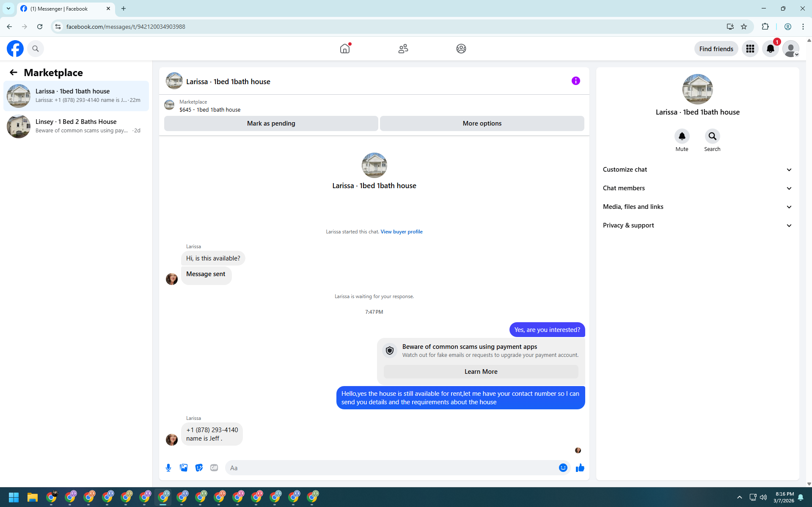Screen dimensions: 812x507
Task: Click the browser back arrow
Action: click(9, 27)
